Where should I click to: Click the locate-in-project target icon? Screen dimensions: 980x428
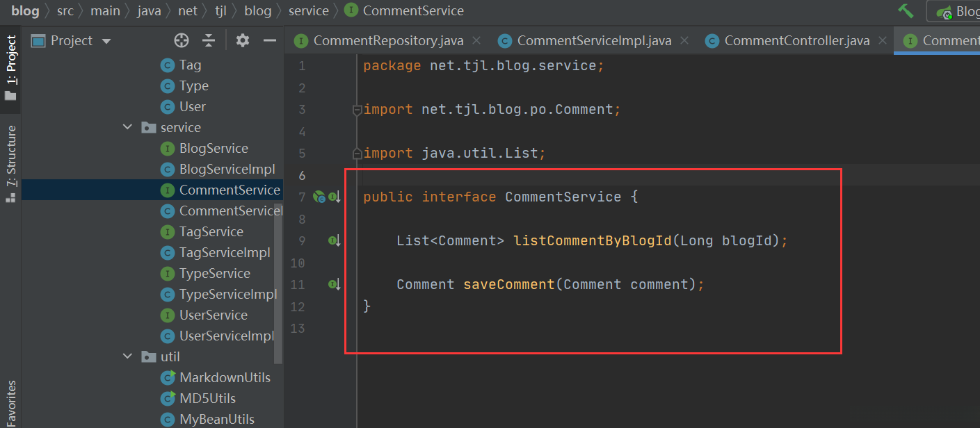182,40
